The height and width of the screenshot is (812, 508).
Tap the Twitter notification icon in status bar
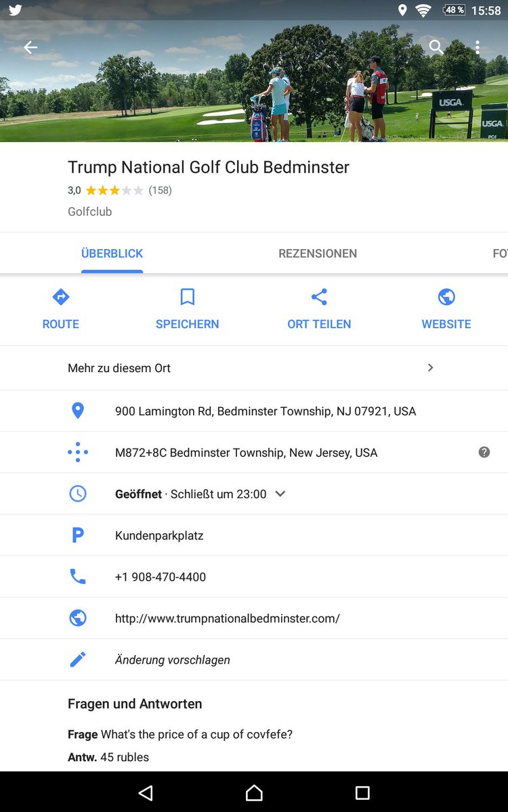coord(15,10)
